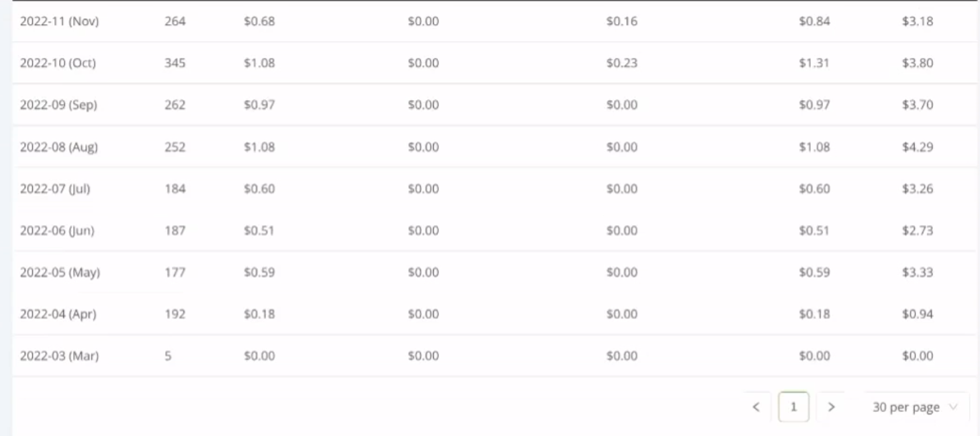Select the 2022-03 (Mar) row
The height and width of the screenshot is (436, 980).
click(x=494, y=355)
